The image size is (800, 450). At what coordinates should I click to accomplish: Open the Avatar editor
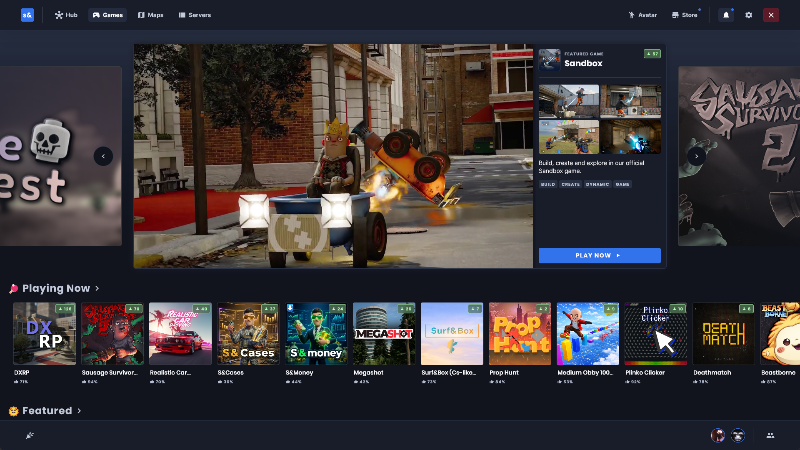click(x=642, y=15)
